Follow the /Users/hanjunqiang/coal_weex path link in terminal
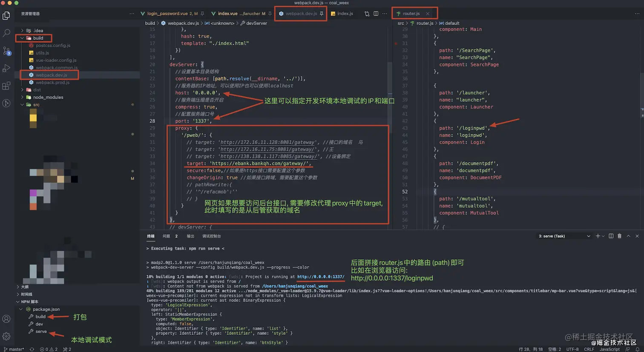644x352 pixels. [x=295, y=286]
